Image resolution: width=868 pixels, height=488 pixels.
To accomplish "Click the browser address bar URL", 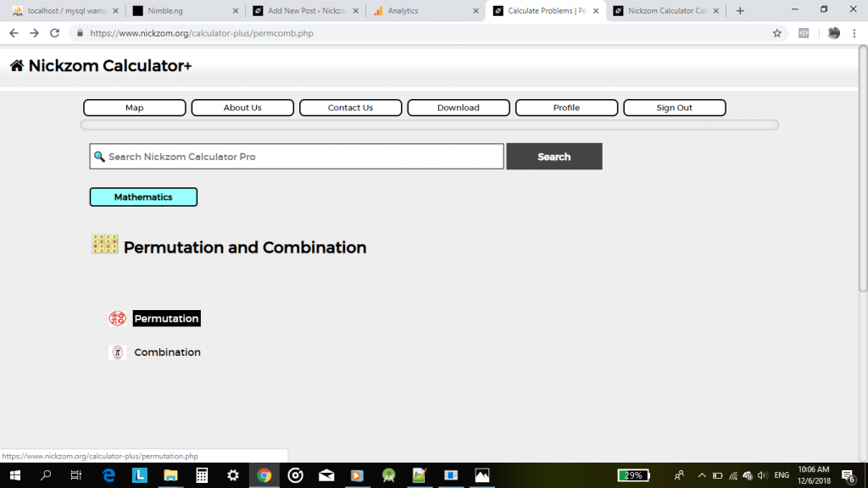I will 202,33.
